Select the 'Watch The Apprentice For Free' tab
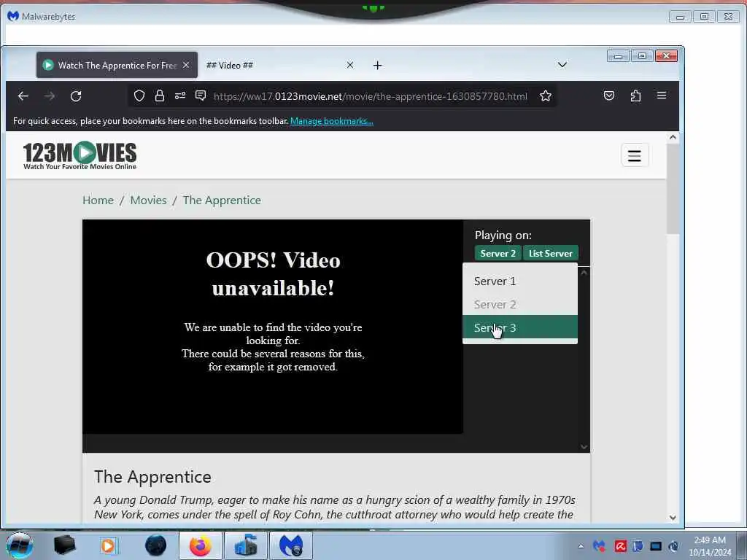This screenshot has height=560, width=747. 117,65
